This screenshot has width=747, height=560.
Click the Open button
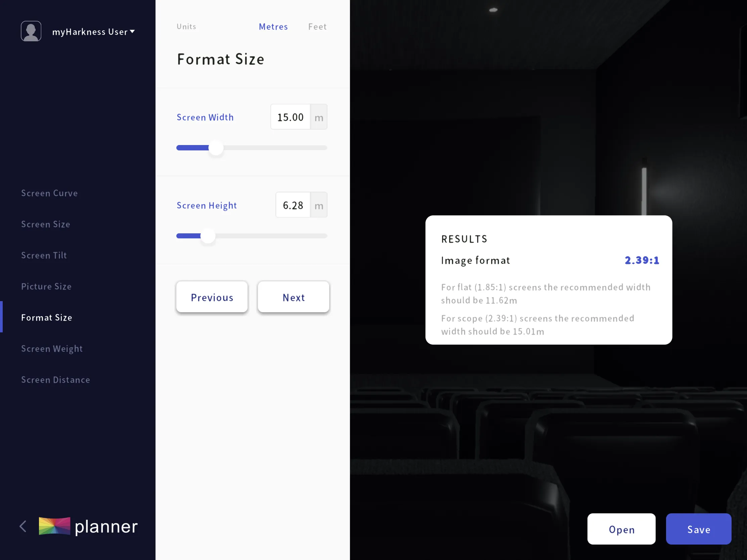[622, 529]
